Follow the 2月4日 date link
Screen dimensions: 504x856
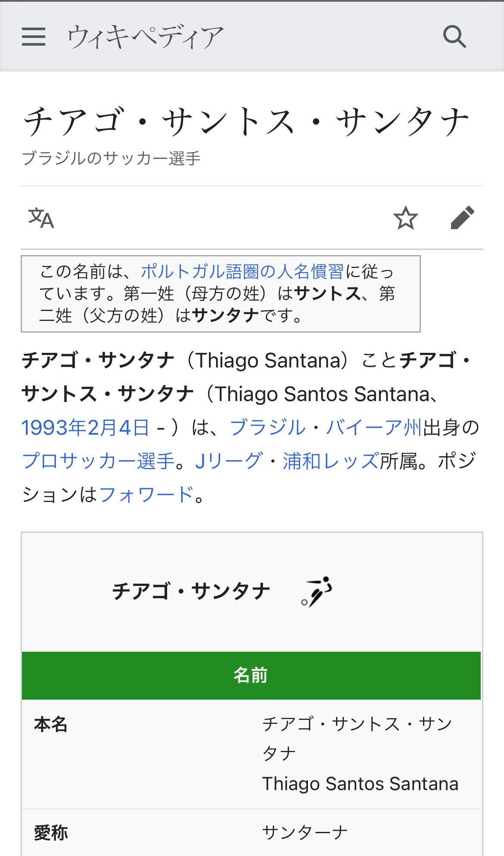(118, 428)
